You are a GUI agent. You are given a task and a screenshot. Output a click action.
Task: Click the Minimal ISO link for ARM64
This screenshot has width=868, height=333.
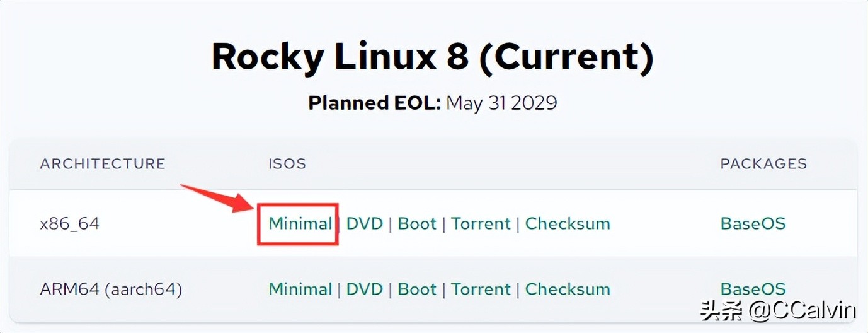pyautogui.click(x=300, y=289)
